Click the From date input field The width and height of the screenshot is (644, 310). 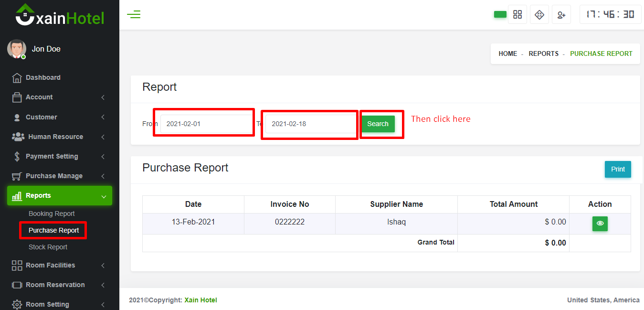click(x=206, y=124)
